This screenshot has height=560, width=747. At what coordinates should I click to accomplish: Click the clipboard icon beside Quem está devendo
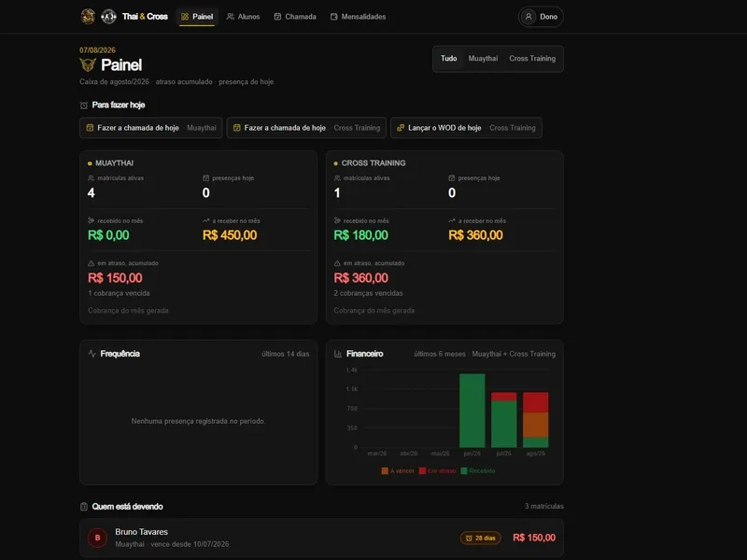click(x=84, y=507)
